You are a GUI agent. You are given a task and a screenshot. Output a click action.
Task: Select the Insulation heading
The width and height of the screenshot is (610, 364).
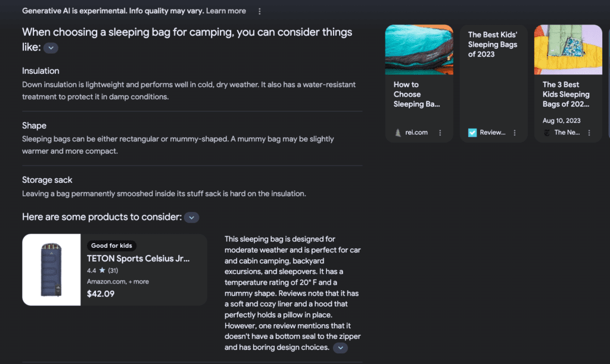coord(41,71)
